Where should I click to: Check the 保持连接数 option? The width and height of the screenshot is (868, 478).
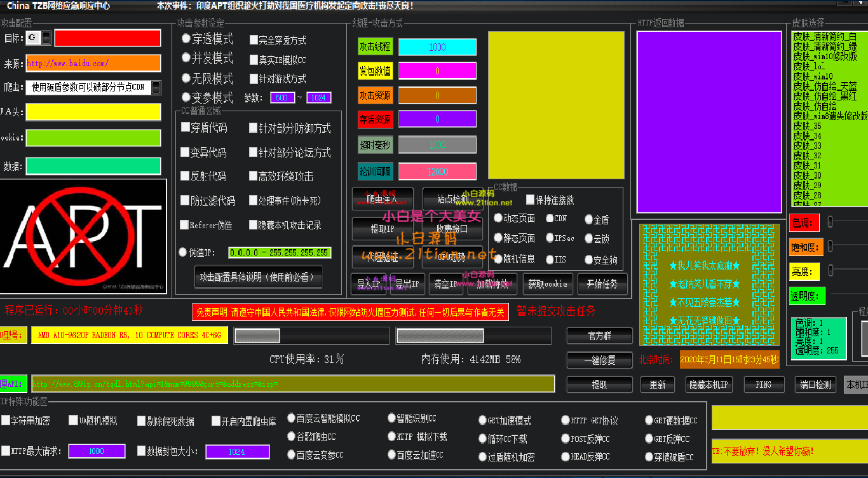point(530,200)
